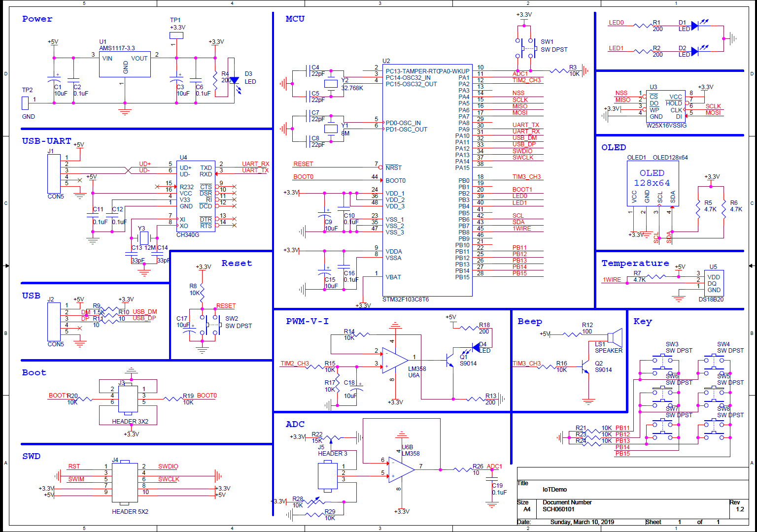Viewport: 757px width, 532px height.
Task: Select transistor Q2 S9014 in Beep section
Action: (585, 367)
